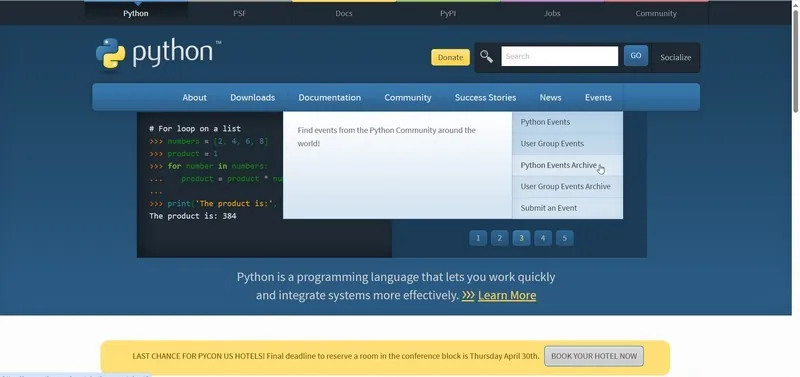800x377 pixels.
Task: Open the Socialize menu
Action: click(x=676, y=57)
